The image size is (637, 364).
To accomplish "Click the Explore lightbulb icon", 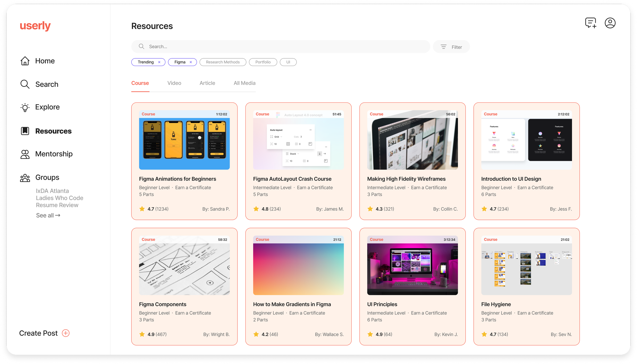I will [25, 107].
